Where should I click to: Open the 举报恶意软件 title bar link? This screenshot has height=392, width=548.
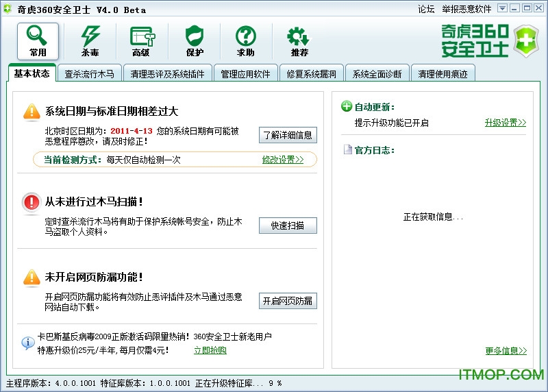click(466, 9)
